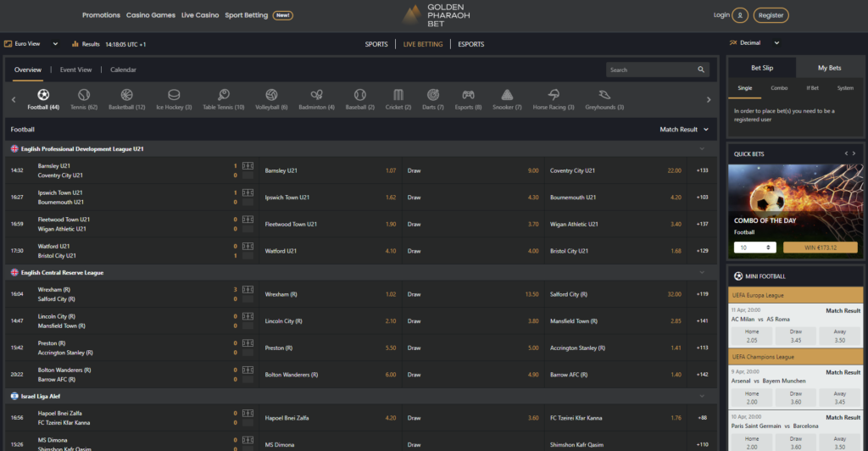This screenshot has height=451, width=868.
Task: Open the Match Result market dropdown
Action: click(x=684, y=130)
